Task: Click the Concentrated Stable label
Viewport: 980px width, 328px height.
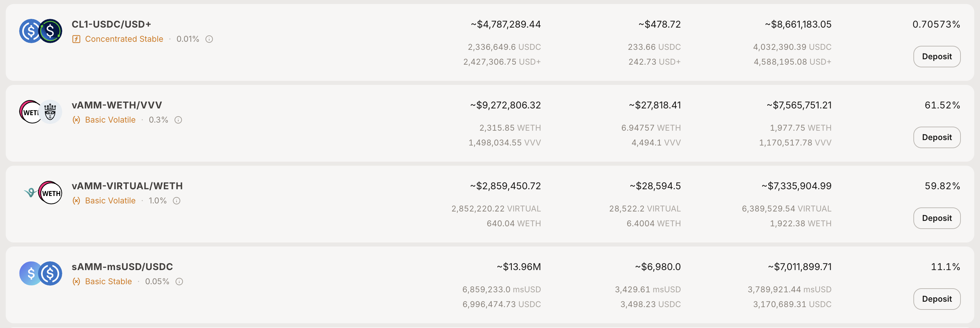Action: pos(124,39)
